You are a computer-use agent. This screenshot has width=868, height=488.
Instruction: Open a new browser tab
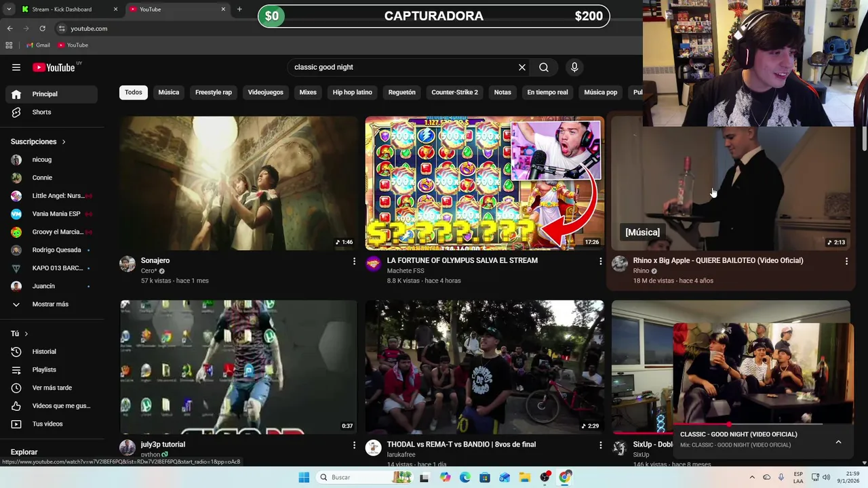pyautogui.click(x=239, y=9)
